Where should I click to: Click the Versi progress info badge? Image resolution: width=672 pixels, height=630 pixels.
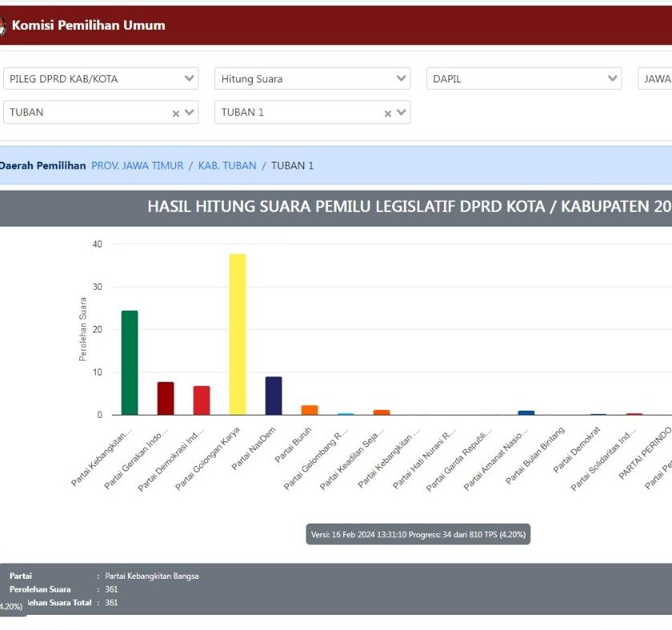pos(418,535)
